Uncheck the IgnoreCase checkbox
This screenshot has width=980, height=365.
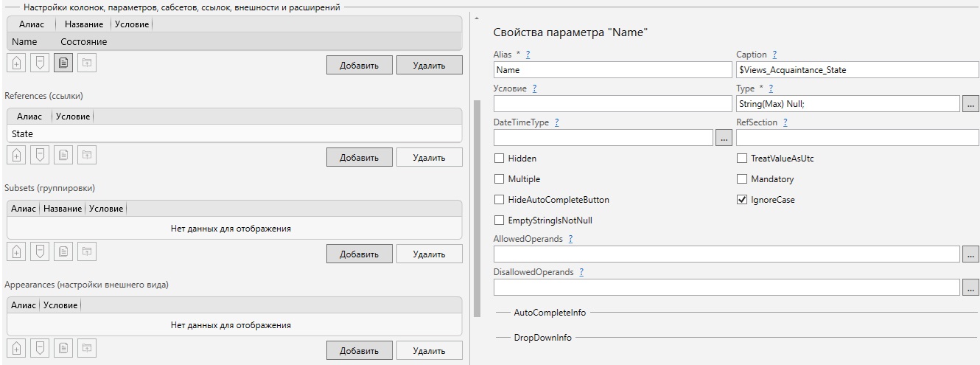click(742, 200)
